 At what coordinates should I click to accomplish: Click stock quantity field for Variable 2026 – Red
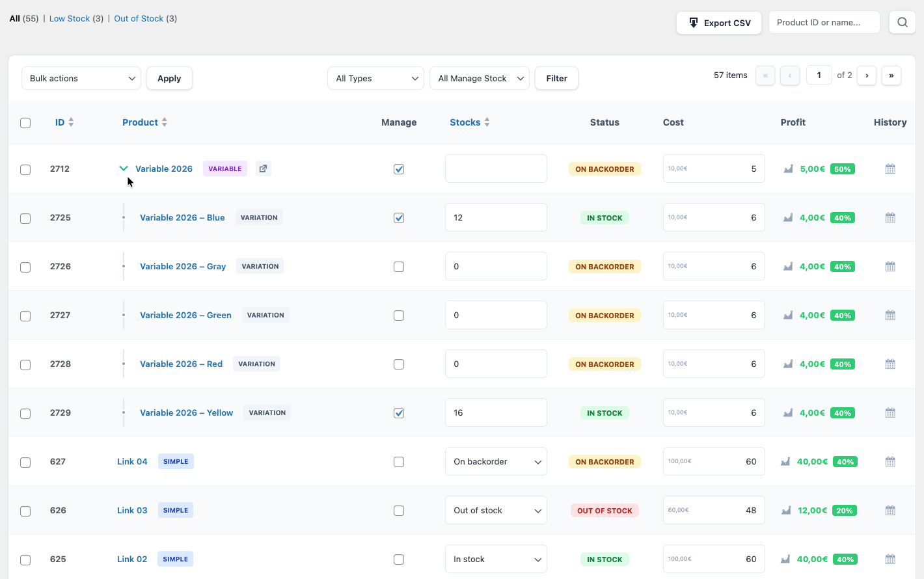(496, 364)
